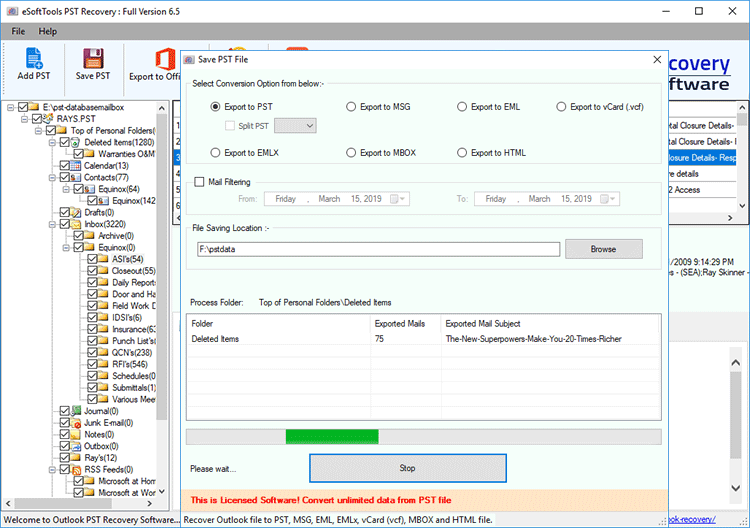Select the Export to MBOX radio button
750x528 pixels.
pos(351,153)
